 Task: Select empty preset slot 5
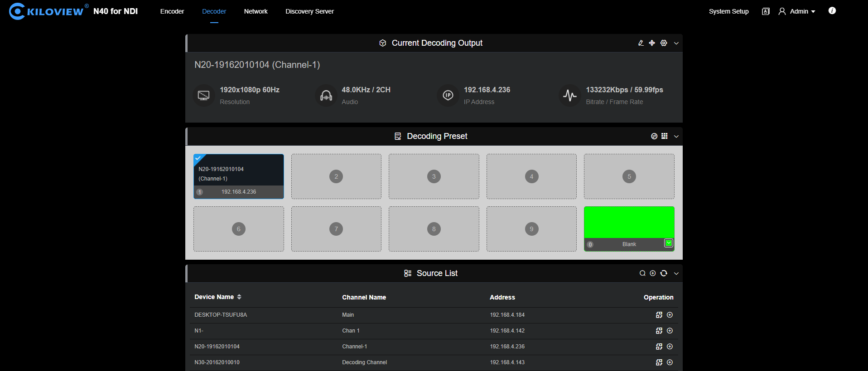[x=629, y=176]
